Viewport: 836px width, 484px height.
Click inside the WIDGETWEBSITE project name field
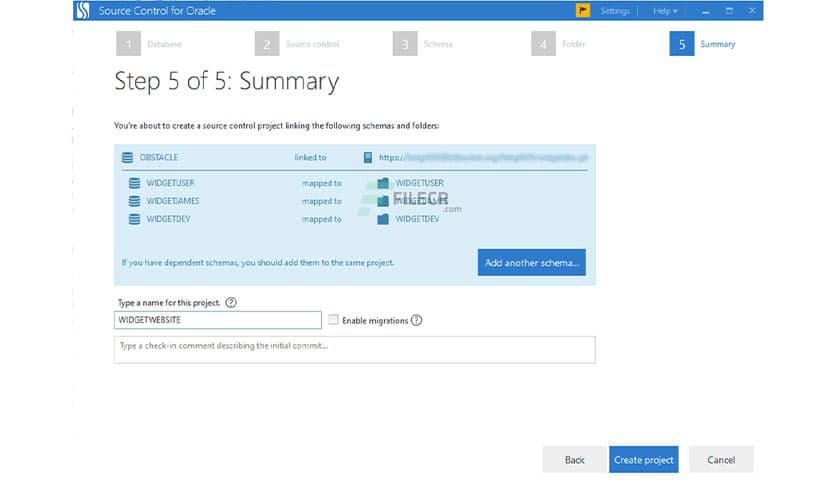pyautogui.click(x=217, y=321)
